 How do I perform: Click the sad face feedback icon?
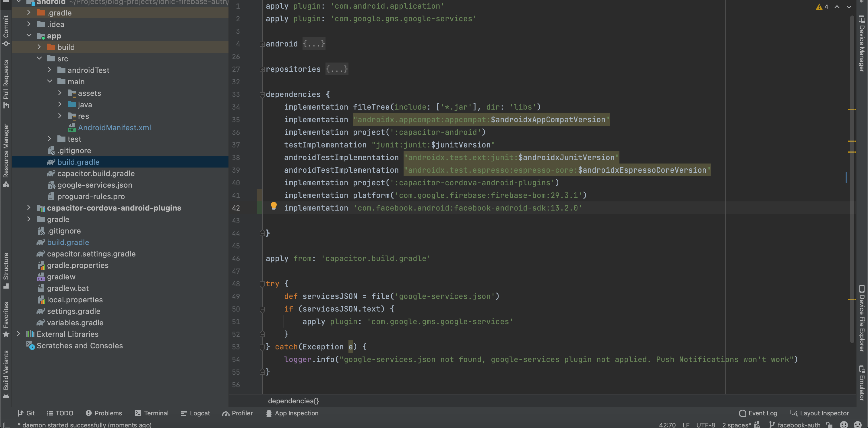pyautogui.click(x=858, y=425)
